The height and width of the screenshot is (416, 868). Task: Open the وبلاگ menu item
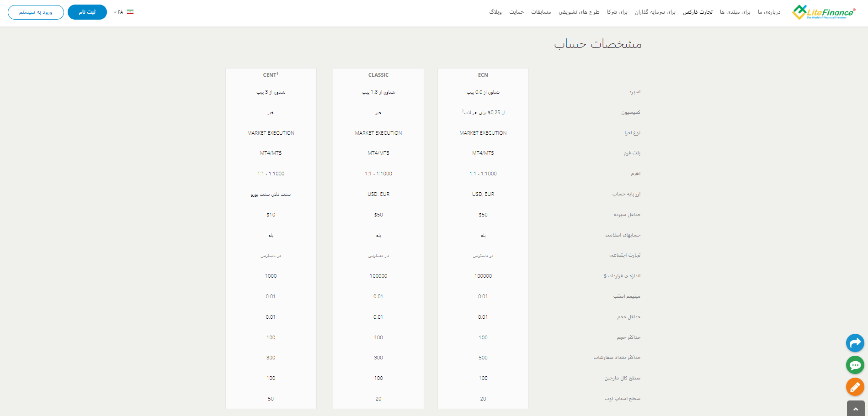pos(495,12)
